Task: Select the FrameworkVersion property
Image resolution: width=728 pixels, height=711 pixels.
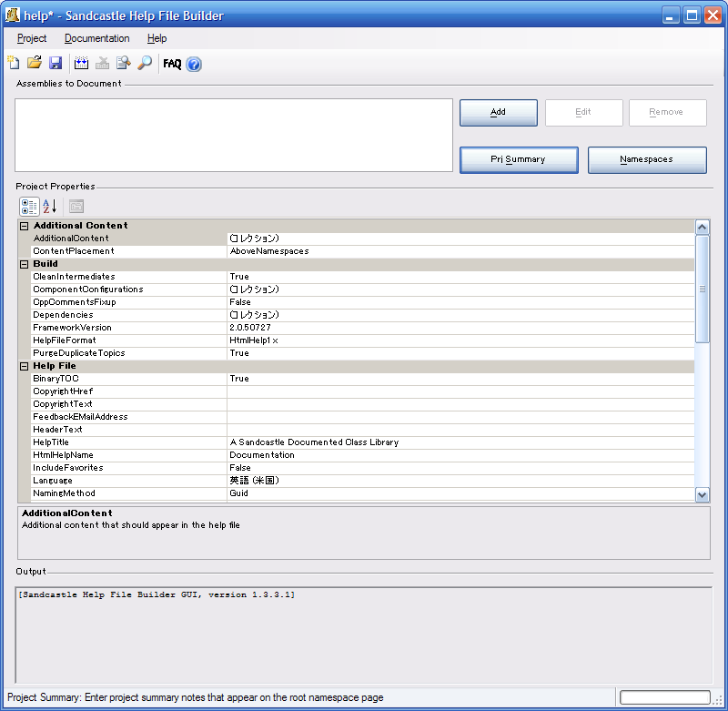Action: [128, 328]
